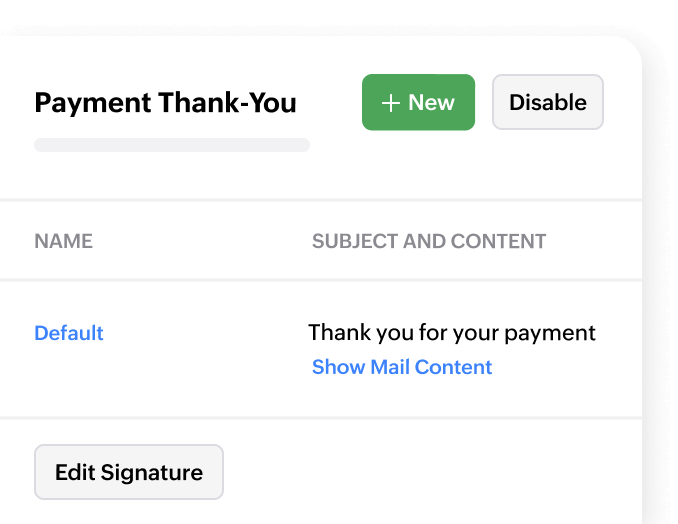
Task: Disable the Payment Thank-You notification
Action: point(547,102)
